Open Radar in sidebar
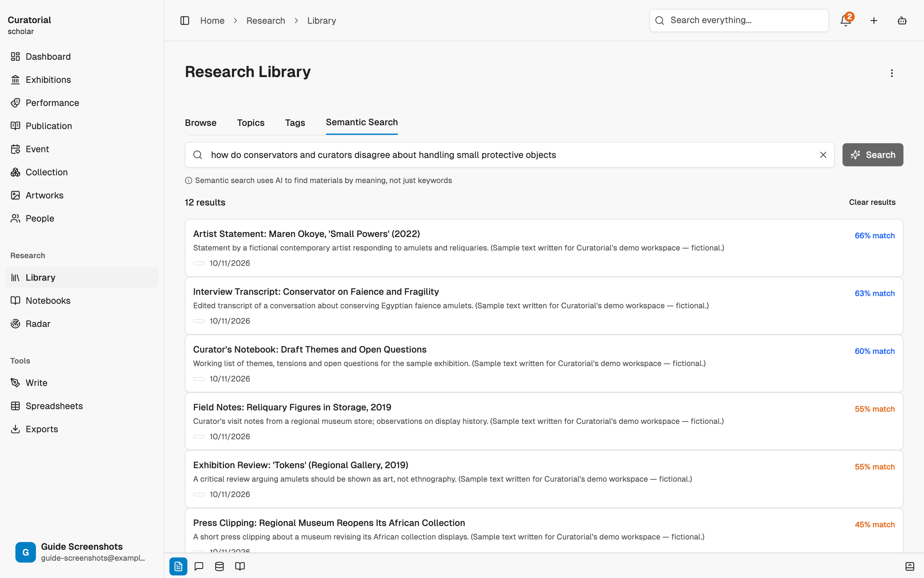 click(x=82, y=324)
